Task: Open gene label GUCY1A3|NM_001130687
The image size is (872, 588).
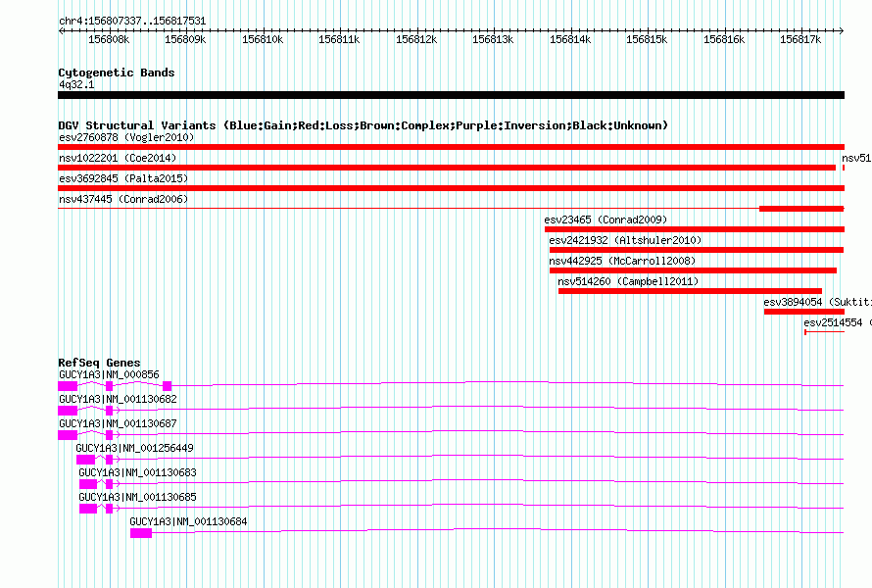Action: (118, 424)
